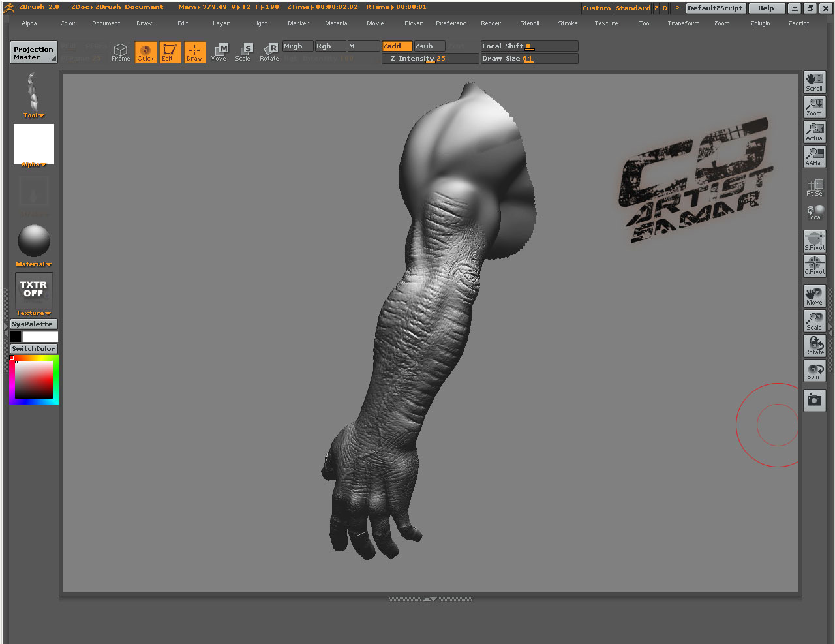This screenshot has height=644, width=835.
Task: Toggle Edit mode in the top toolbar
Action: click(x=170, y=52)
